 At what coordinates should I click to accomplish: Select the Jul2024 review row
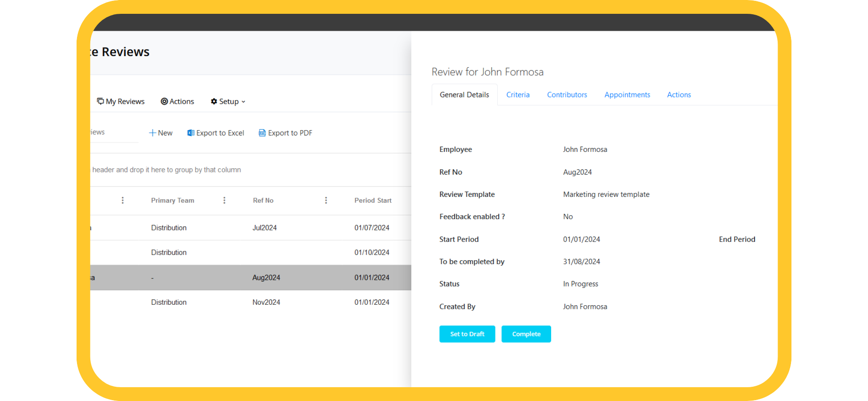[264, 228]
